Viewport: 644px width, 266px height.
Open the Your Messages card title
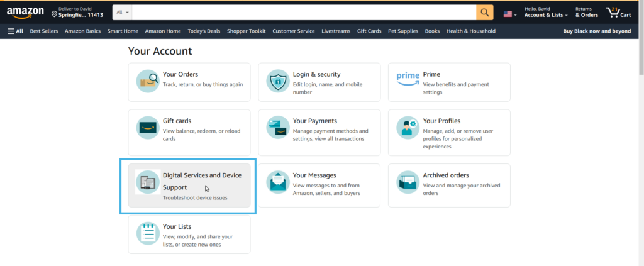[314, 175]
